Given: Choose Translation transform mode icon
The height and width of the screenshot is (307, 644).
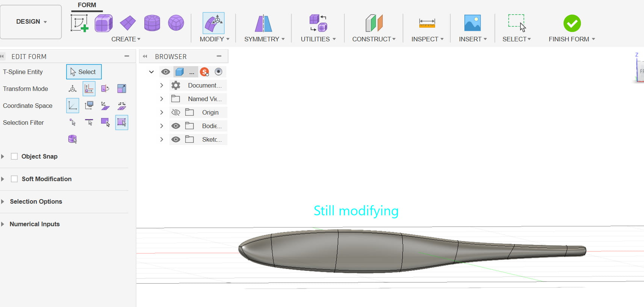Looking at the screenshot, I should (89, 89).
